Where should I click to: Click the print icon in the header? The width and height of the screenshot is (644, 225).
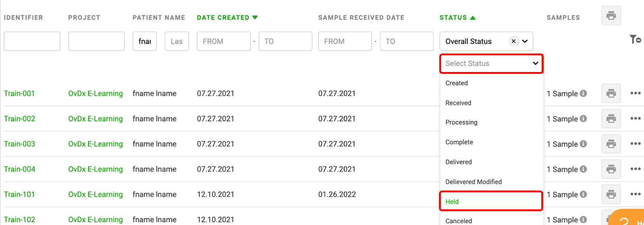[611, 16]
